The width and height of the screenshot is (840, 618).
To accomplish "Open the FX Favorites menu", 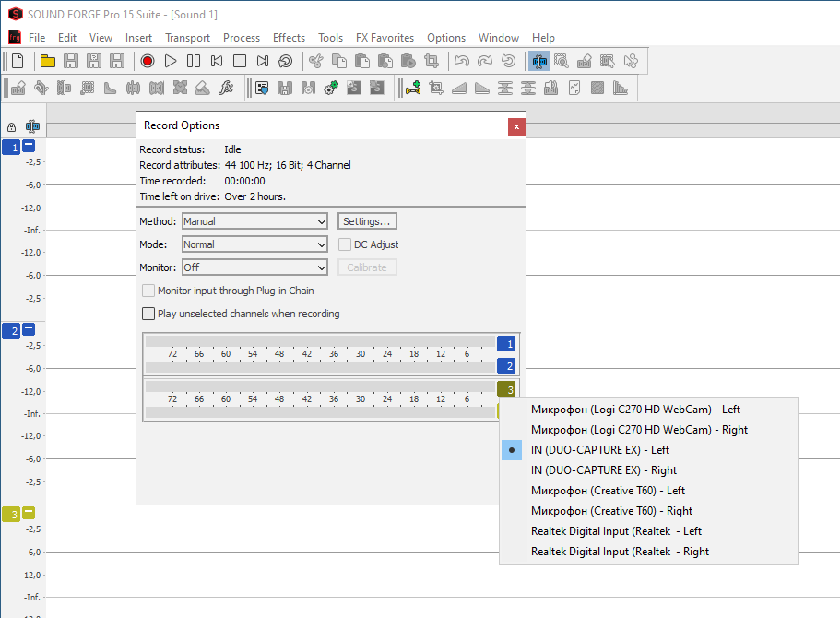I will pos(385,38).
